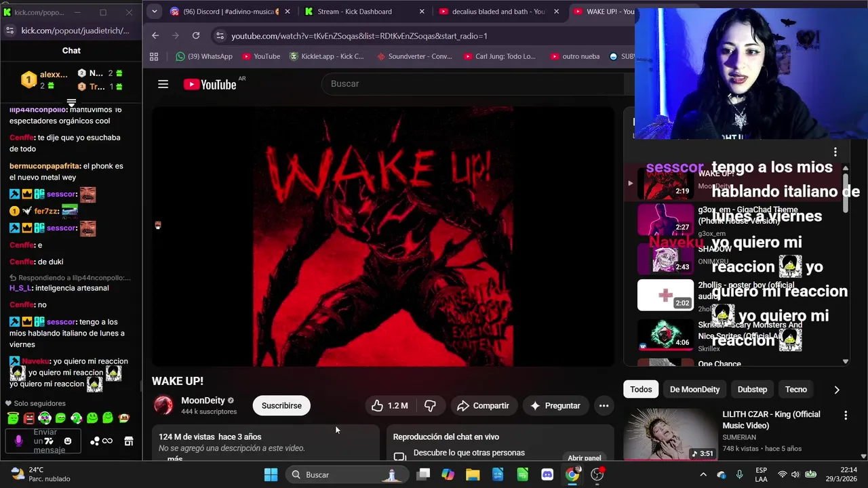Play g3ox_em GigaChad Theme playlist item
868x488 pixels.
coord(732,220)
